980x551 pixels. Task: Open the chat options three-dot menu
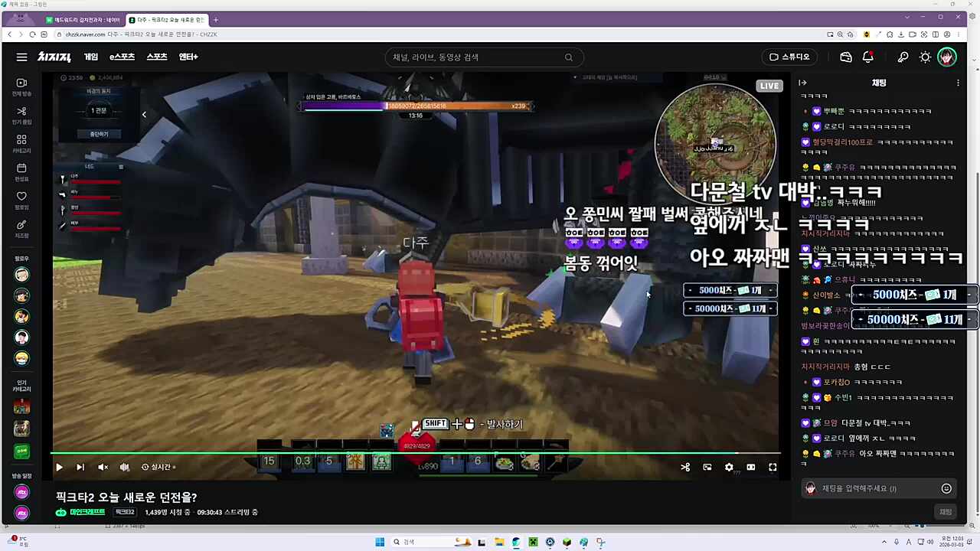tap(958, 83)
